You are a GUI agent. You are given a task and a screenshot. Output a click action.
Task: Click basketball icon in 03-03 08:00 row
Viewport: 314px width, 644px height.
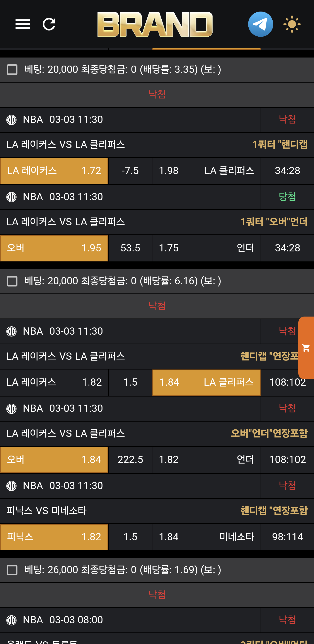[x=12, y=620]
